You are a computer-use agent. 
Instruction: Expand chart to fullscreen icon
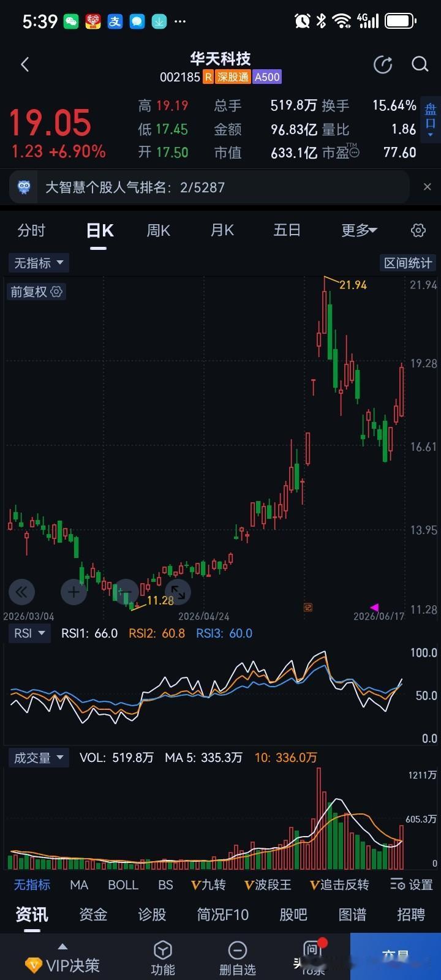point(178,592)
